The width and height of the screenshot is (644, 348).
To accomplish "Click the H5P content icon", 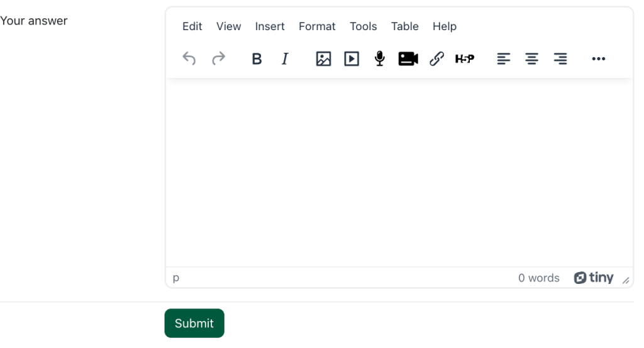I will point(465,59).
